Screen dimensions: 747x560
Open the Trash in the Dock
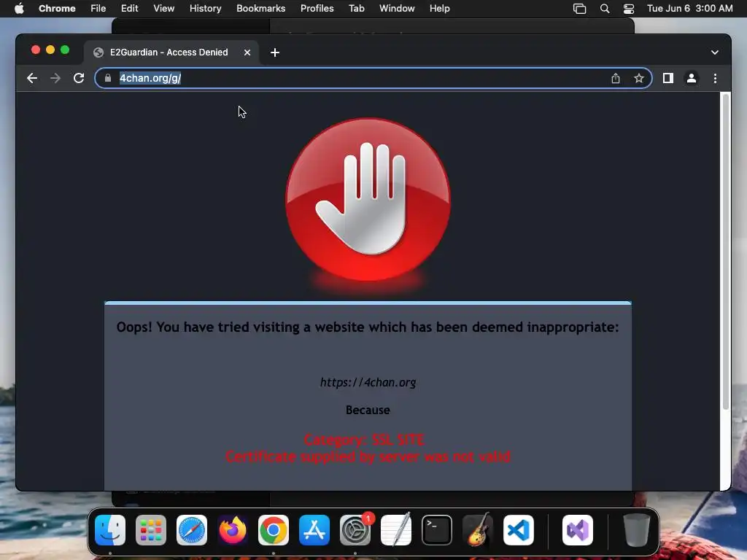click(x=636, y=530)
